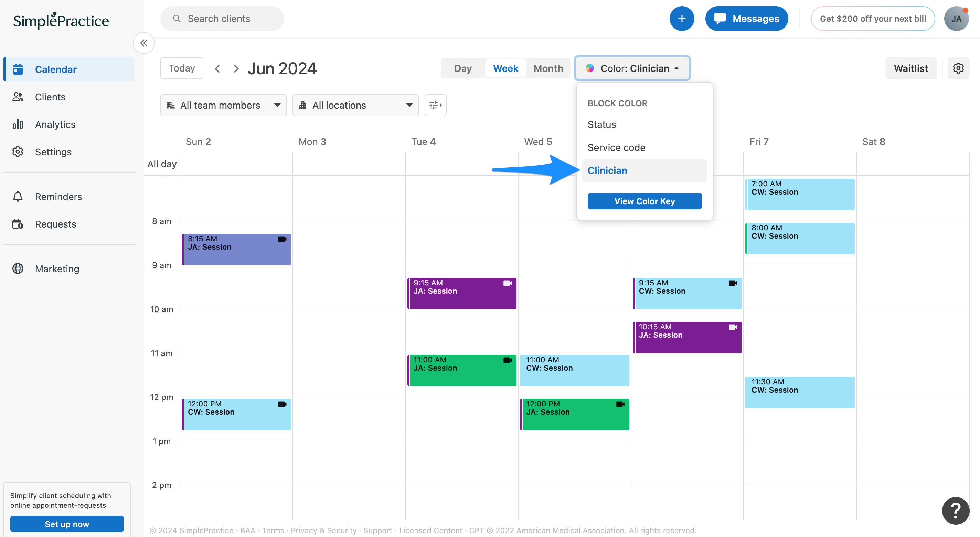This screenshot has height=537, width=980.
Task: Open the help question mark button
Action: coord(956,511)
